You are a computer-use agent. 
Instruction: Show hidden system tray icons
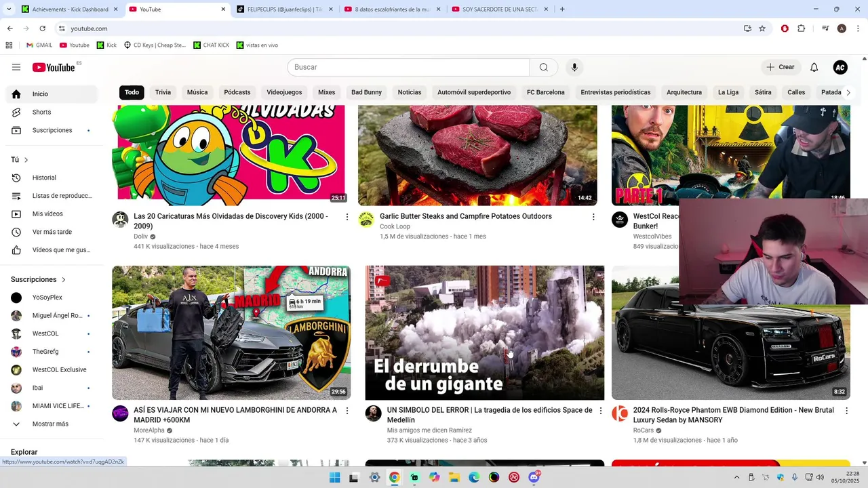coord(736,477)
